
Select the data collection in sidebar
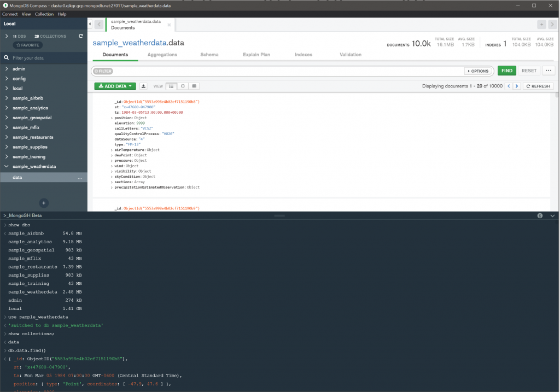tap(44, 178)
